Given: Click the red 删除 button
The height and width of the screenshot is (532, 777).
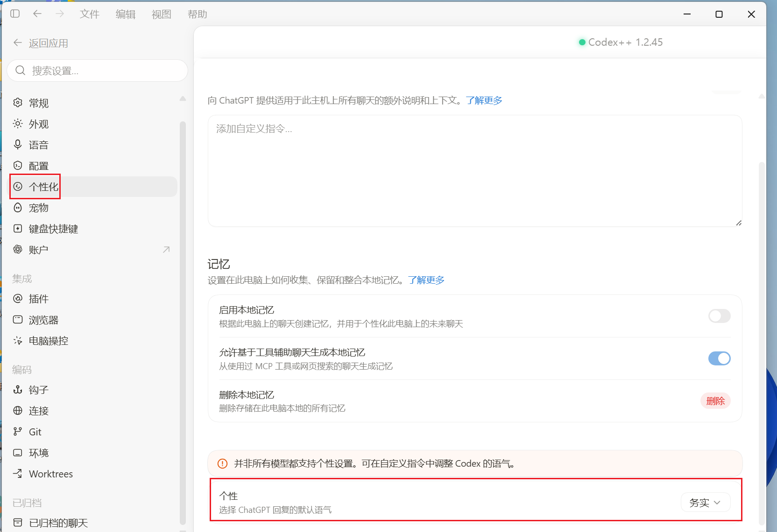Looking at the screenshot, I should (715, 401).
